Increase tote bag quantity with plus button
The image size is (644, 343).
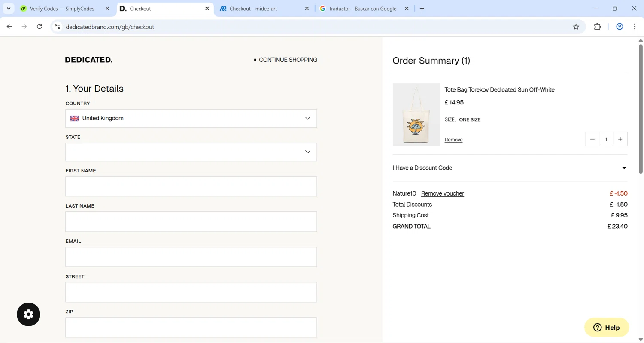tap(620, 139)
